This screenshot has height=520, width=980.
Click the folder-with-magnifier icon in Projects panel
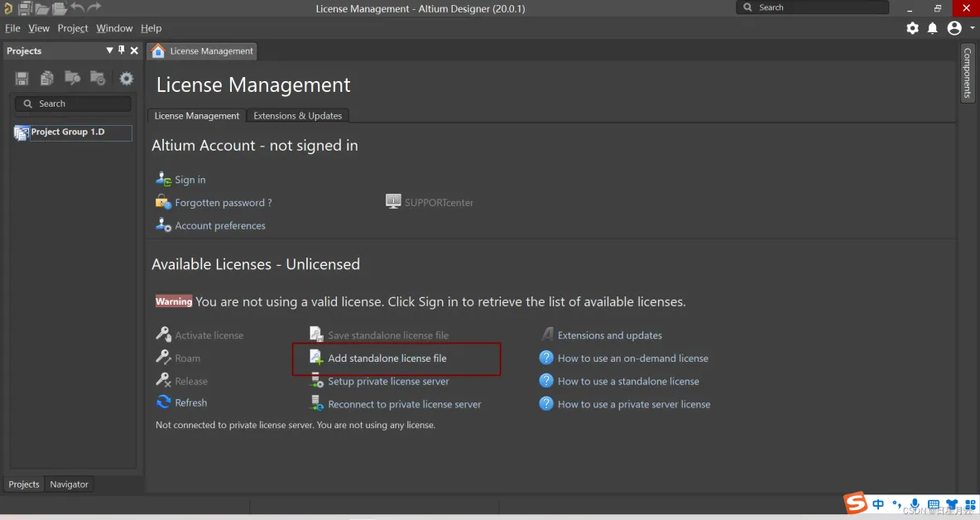[x=73, y=78]
